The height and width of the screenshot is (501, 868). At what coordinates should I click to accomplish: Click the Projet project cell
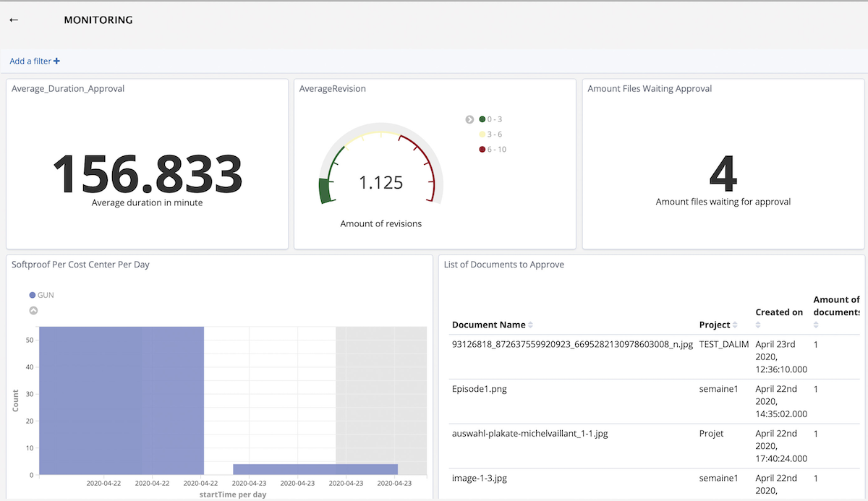[712, 434]
